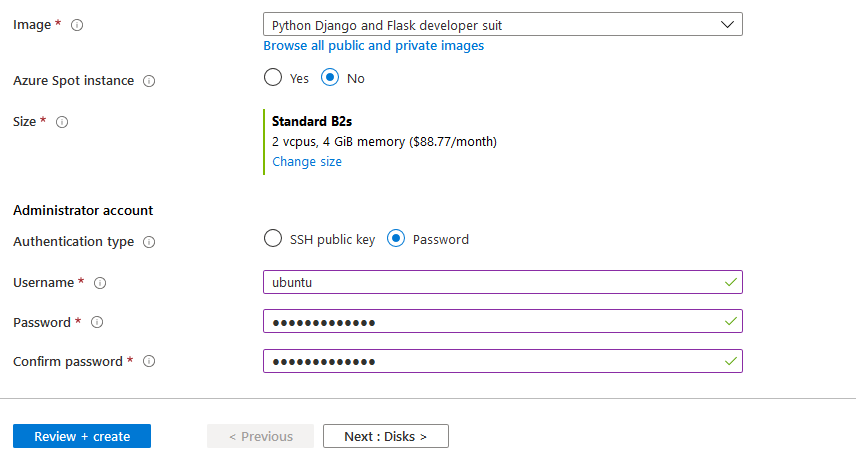Select No for Azure Spot instance

(330, 78)
